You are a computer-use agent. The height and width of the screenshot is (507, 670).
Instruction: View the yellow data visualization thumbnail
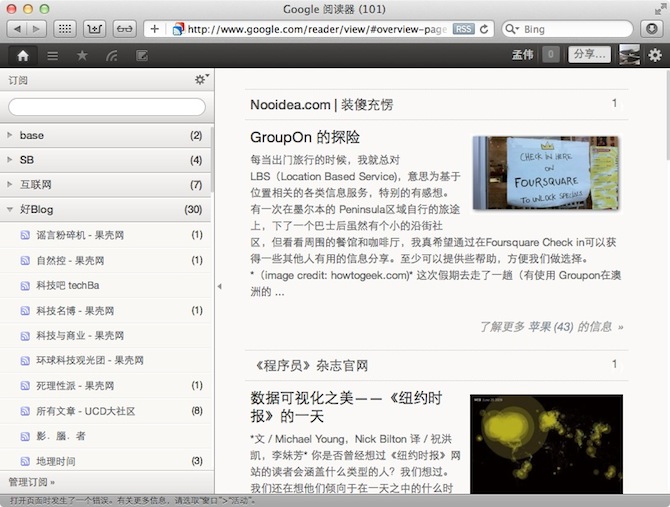point(546,444)
